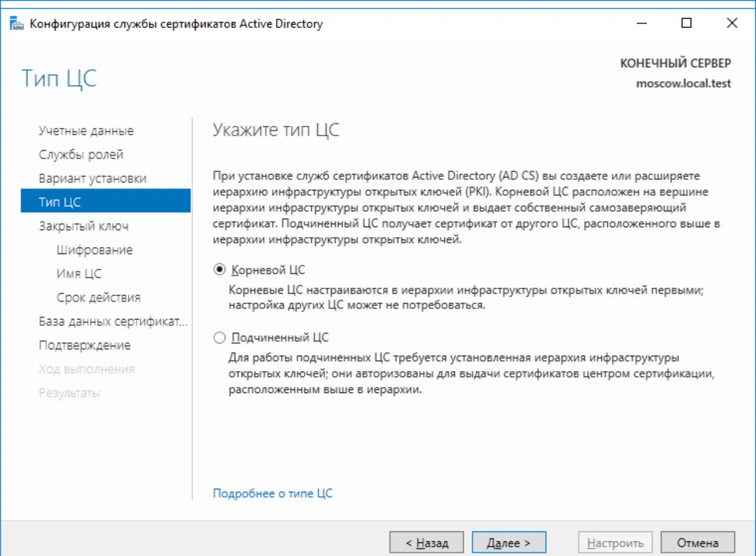Minimize the configuration wizard window

pos(642,23)
